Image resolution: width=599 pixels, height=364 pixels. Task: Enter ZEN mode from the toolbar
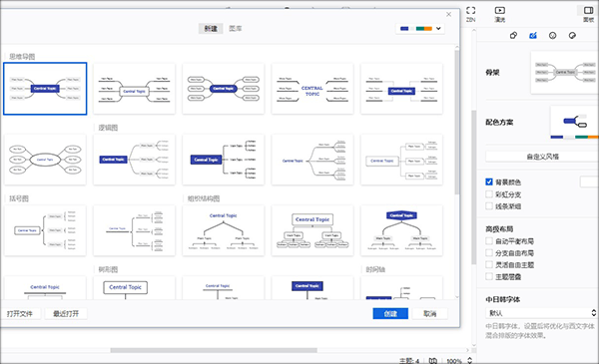click(470, 14)
